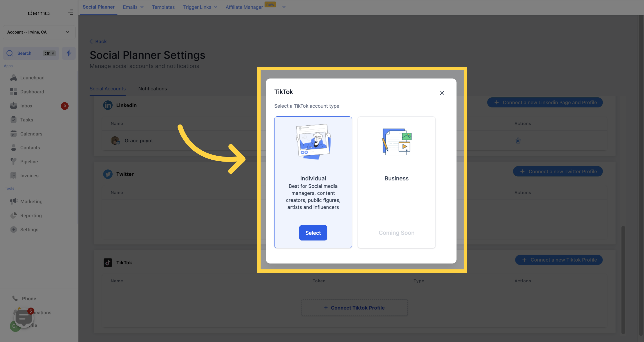Click the 'Token' column header in TikTok table
This screenshot has width=644, height=342.
point(319,281)
